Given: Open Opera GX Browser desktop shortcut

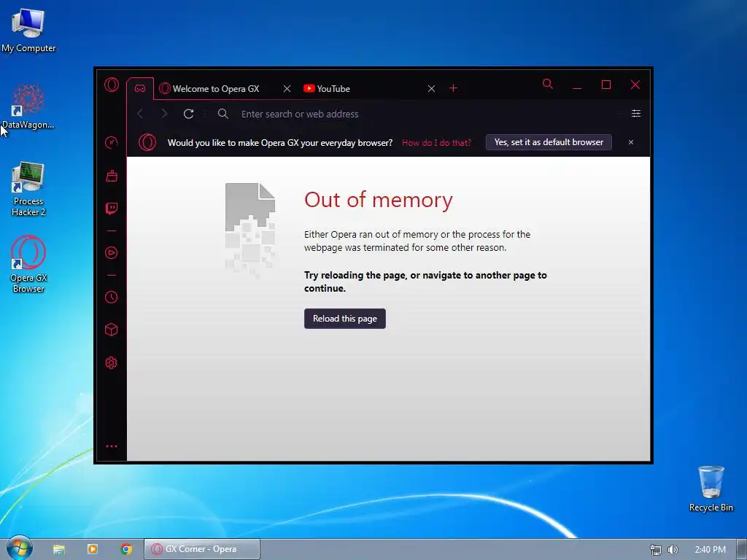Looking at the screenshot, I should point(28,264).
